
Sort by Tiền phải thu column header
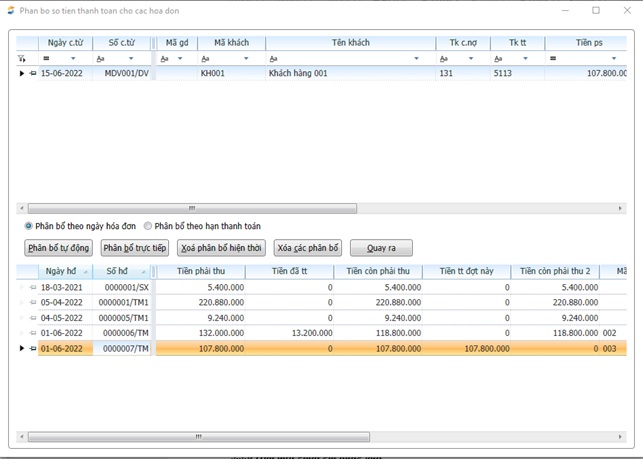[200, 272]
